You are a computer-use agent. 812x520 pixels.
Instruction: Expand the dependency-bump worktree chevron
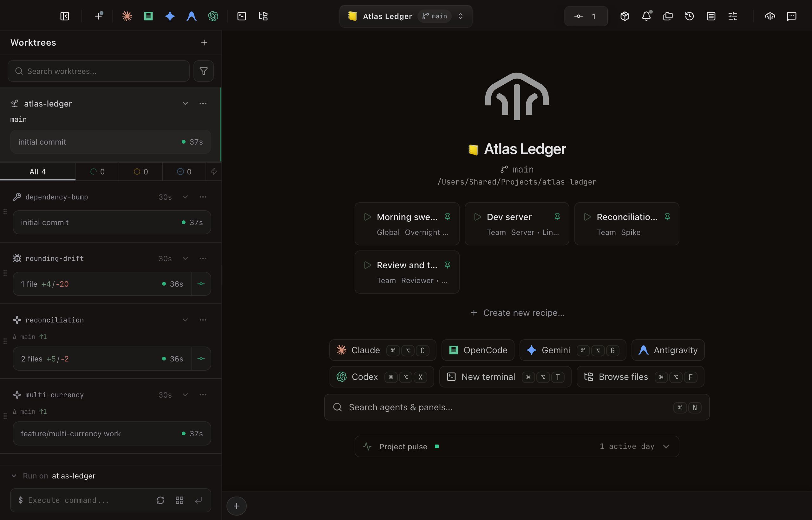185,197
